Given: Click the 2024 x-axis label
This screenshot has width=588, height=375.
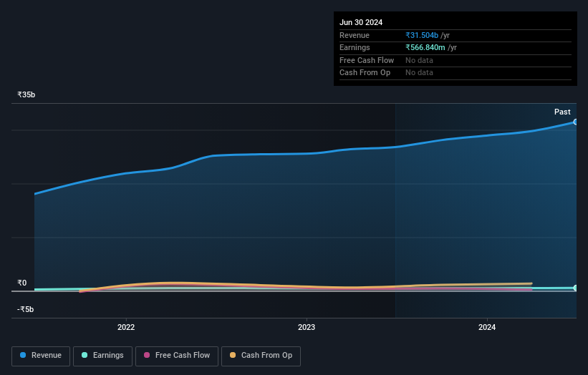Looking at the screenshot, I should click(487, 328).
